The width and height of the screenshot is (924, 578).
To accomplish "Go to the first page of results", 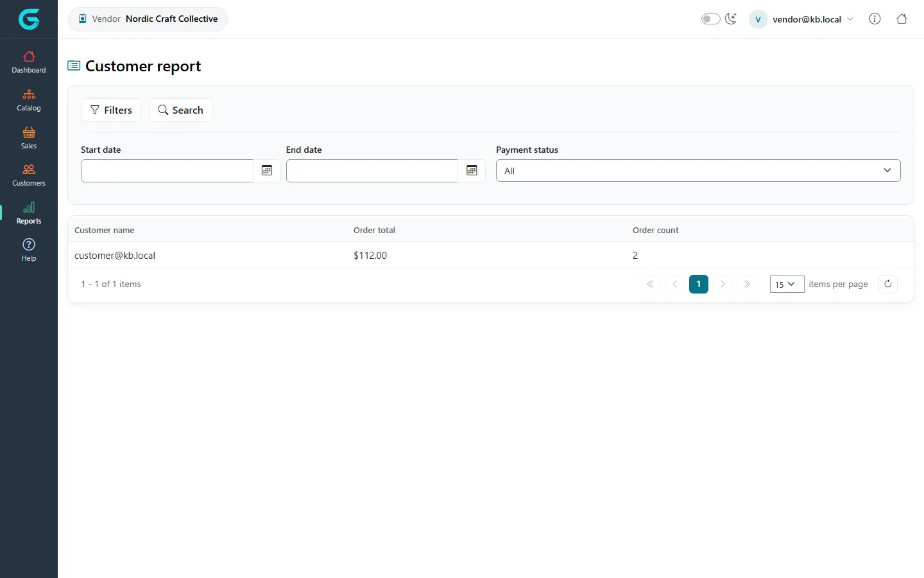I will tap(651, 284).
